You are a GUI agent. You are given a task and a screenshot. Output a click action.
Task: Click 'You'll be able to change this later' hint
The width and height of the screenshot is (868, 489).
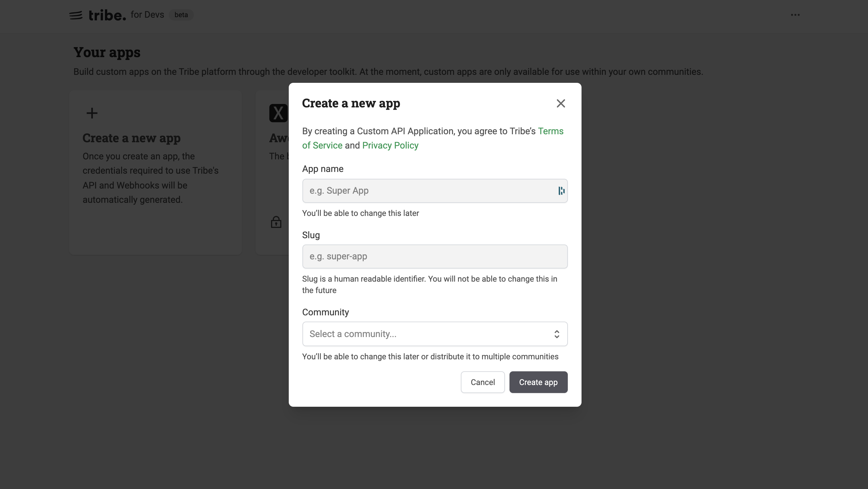coord(360,213)
